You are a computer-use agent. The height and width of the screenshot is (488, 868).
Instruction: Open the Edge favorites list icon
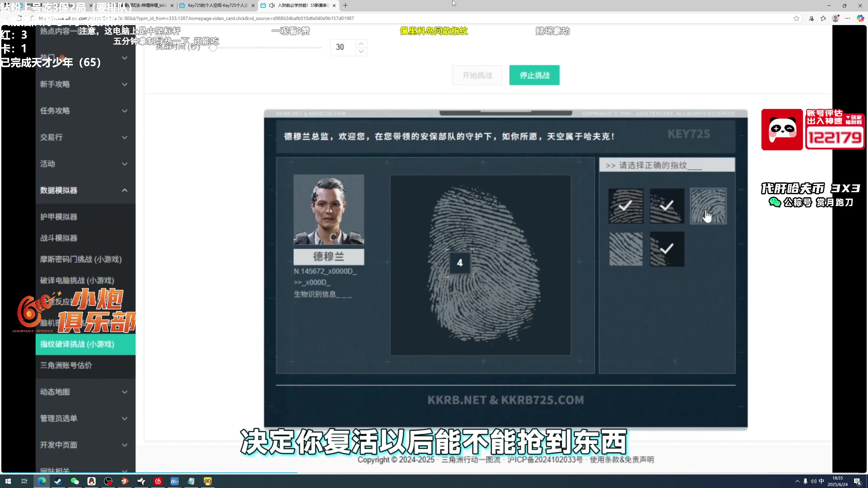click(823, 18)
